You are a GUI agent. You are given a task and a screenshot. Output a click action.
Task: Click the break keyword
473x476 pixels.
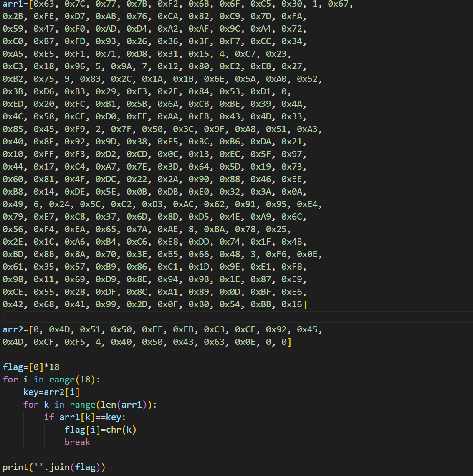tap(77, 442)
